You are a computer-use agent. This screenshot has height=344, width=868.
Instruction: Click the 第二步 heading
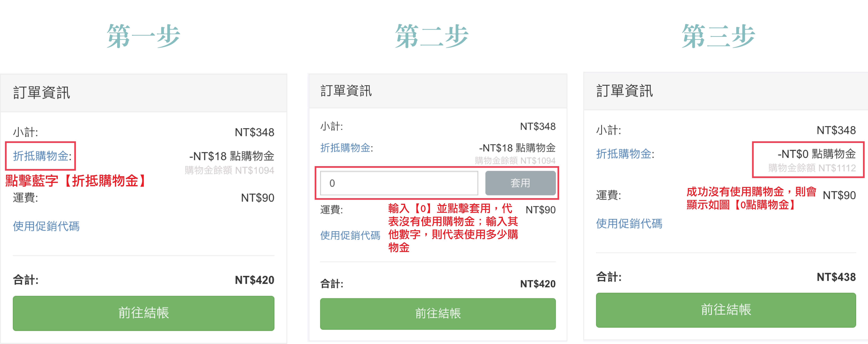432,36
